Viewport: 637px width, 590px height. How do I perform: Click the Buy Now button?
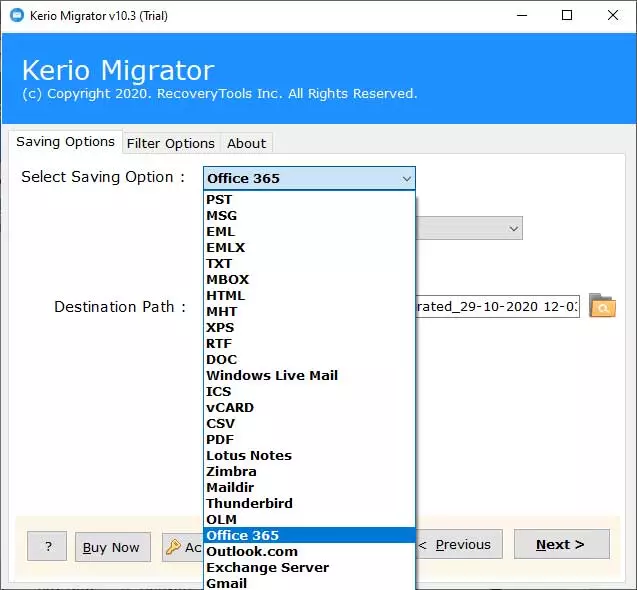tap(111, 547)
